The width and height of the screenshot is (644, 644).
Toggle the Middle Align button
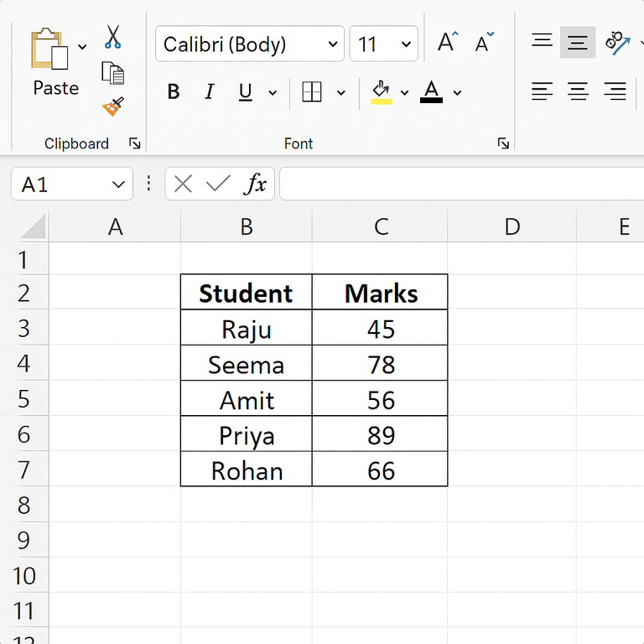(x=578, y=42)
